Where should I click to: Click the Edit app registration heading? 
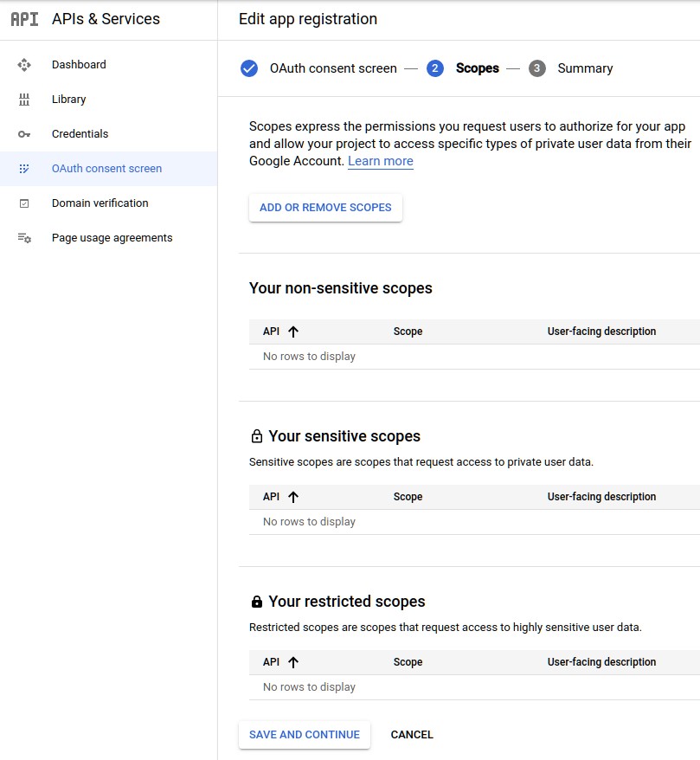308,19
